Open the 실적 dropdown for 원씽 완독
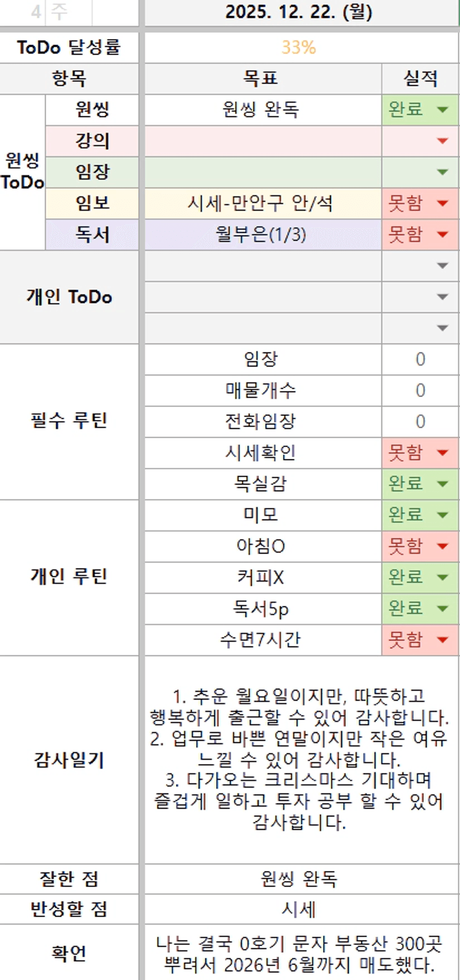460x980 pixels. pos(443,110)
